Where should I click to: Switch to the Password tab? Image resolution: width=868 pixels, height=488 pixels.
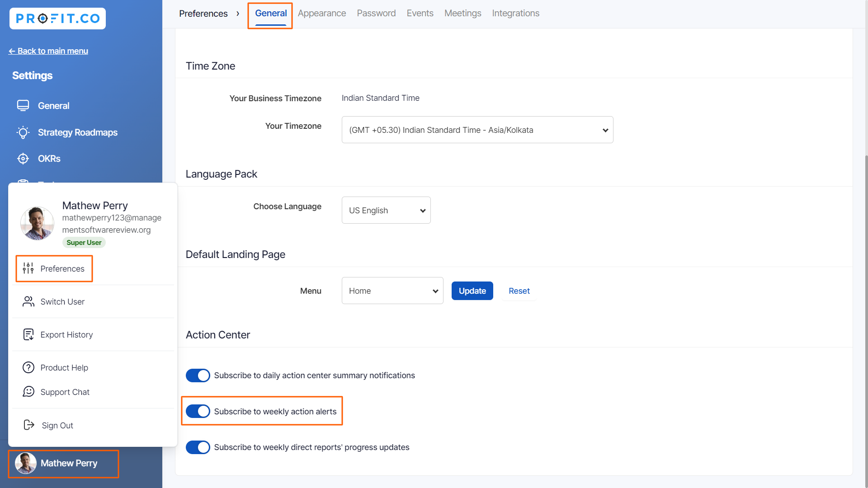pyautogui.click(x=376, y=14)
